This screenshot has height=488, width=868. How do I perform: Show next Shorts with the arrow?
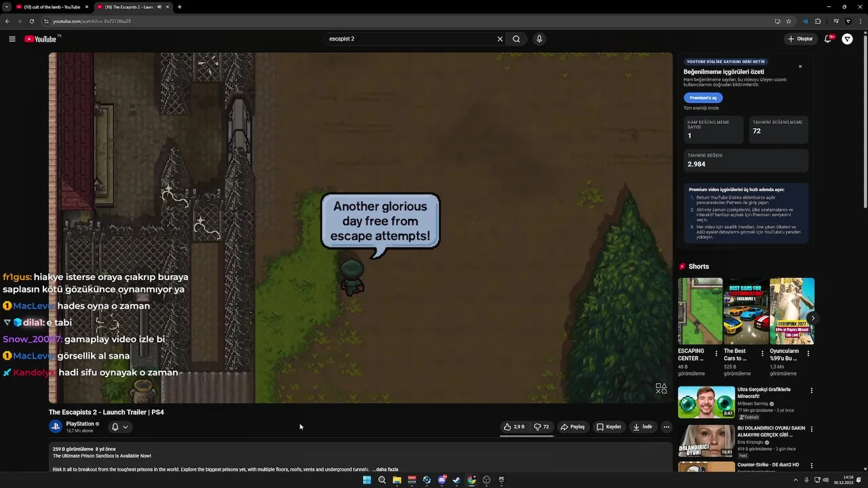click(812, 318)
